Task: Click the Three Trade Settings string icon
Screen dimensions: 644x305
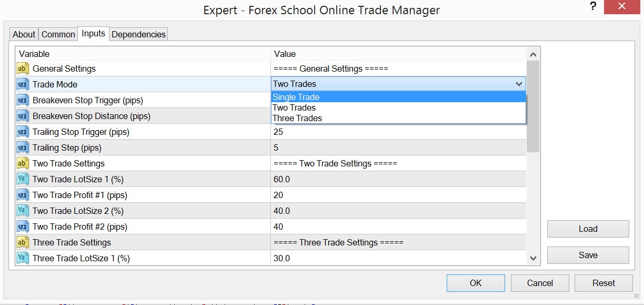Action: click(x=23, y=242)
